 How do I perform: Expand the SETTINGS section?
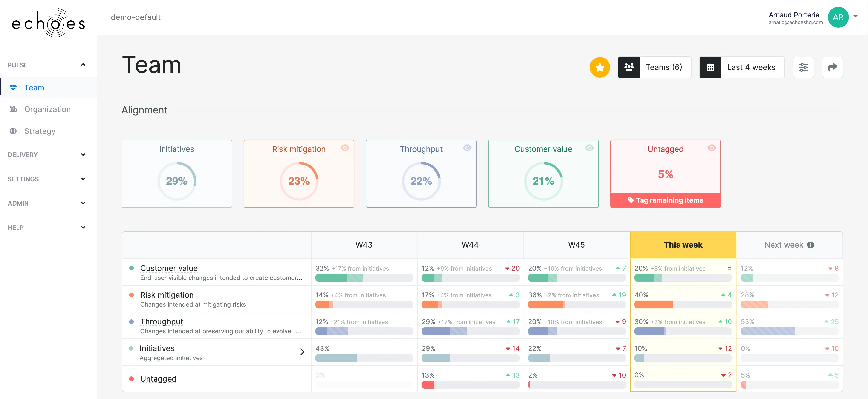tap(83, 179)
